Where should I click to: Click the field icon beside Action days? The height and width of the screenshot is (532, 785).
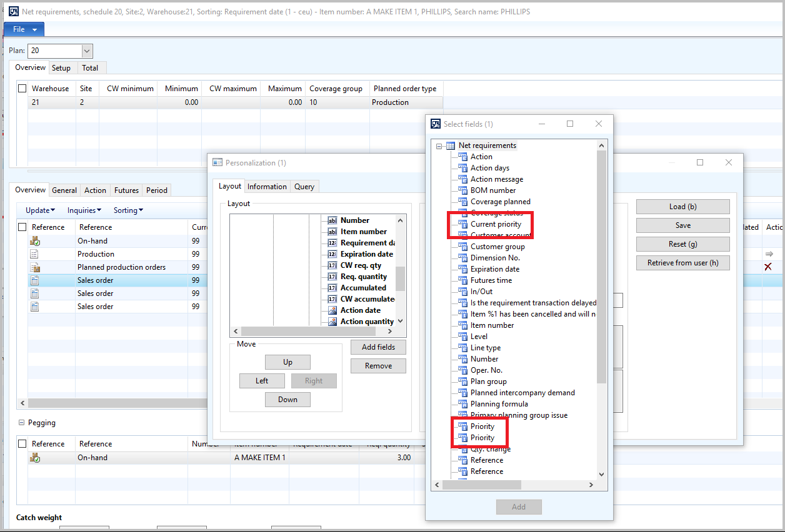point(463,168)
